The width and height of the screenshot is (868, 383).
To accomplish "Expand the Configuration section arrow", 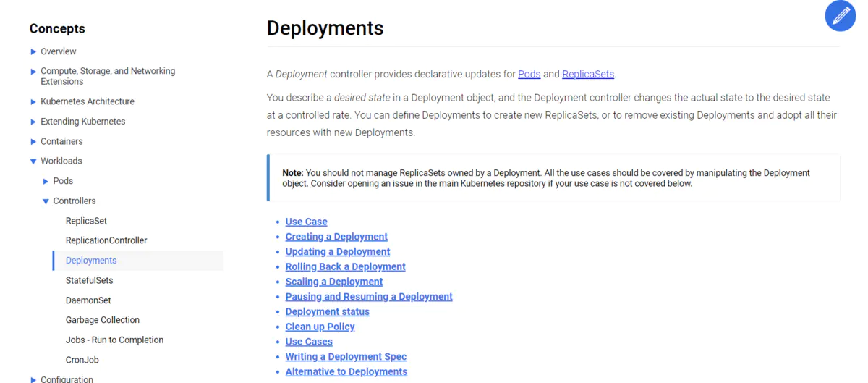I will (x=33, y=379).
